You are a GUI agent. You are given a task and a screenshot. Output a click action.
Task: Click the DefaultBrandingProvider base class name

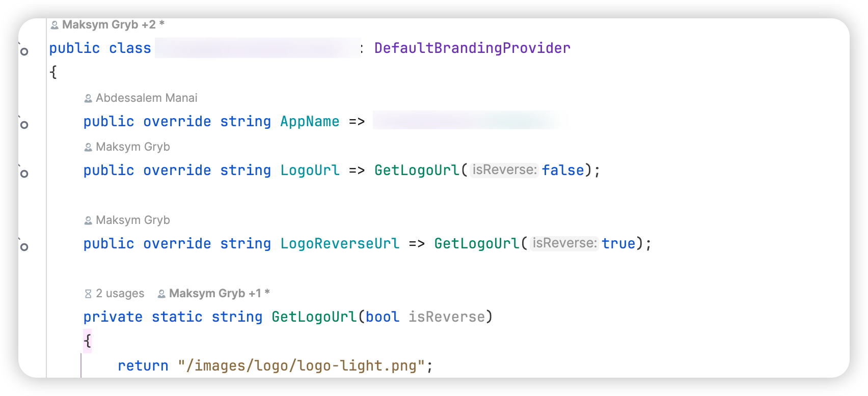click(472, 48)
